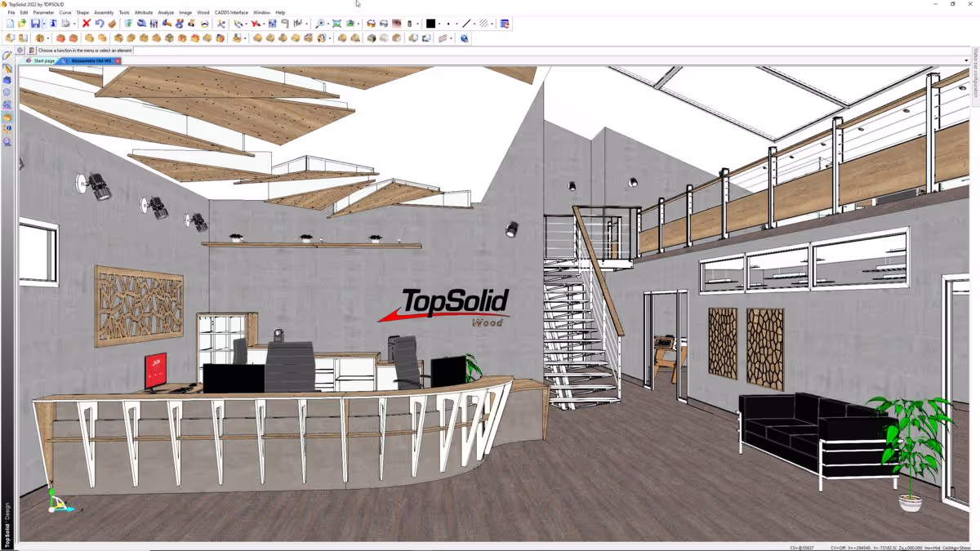Viewport: 980px width, 551px height.
Task: Select the blue solid shape icon in sidebar
Action: 7,81
